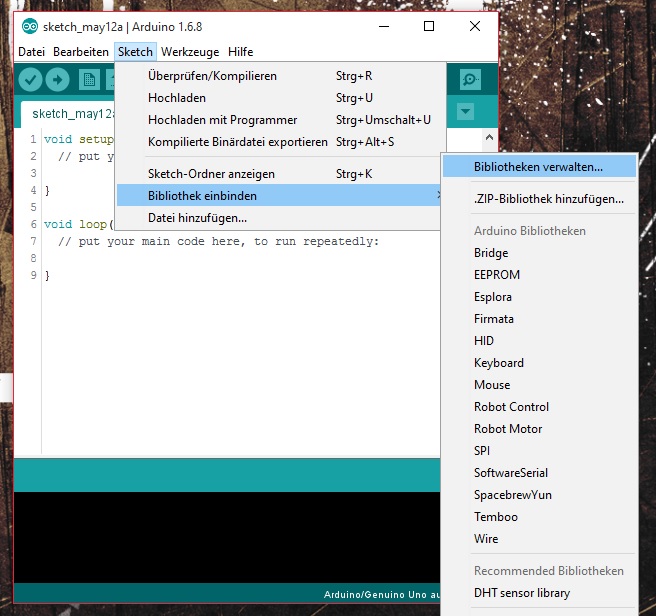The width and height of the screenshot is (656, 616).
Task: Click the Verify checkmark toolbar icon
Action: 30,80
